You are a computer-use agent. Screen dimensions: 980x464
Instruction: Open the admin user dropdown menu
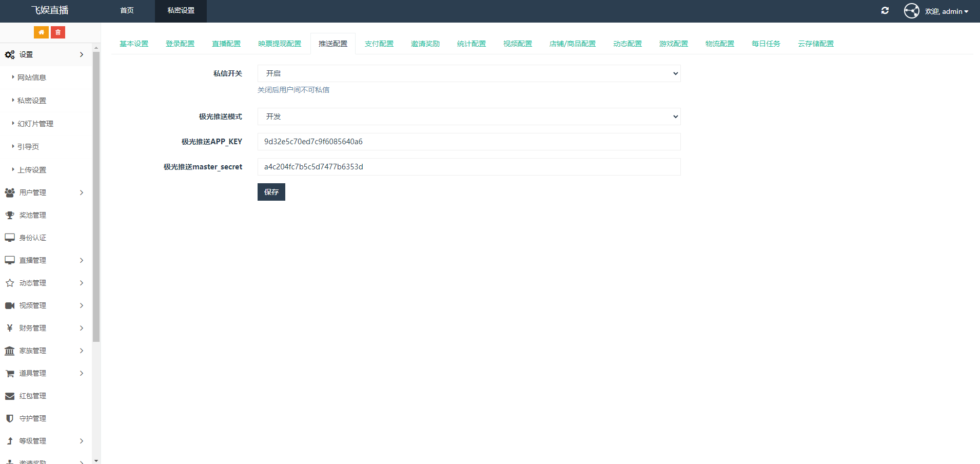point(946,11)
